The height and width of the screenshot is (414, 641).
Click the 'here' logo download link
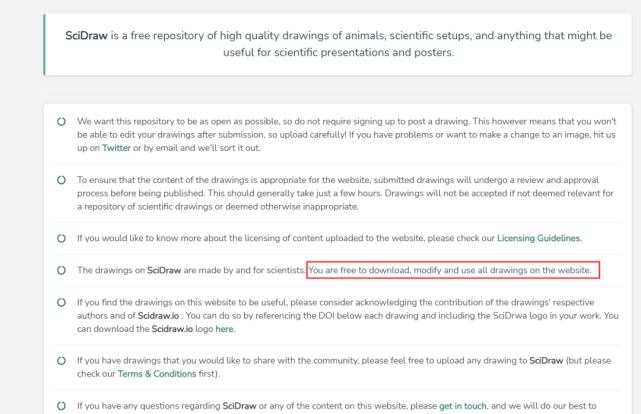(224, 329)
